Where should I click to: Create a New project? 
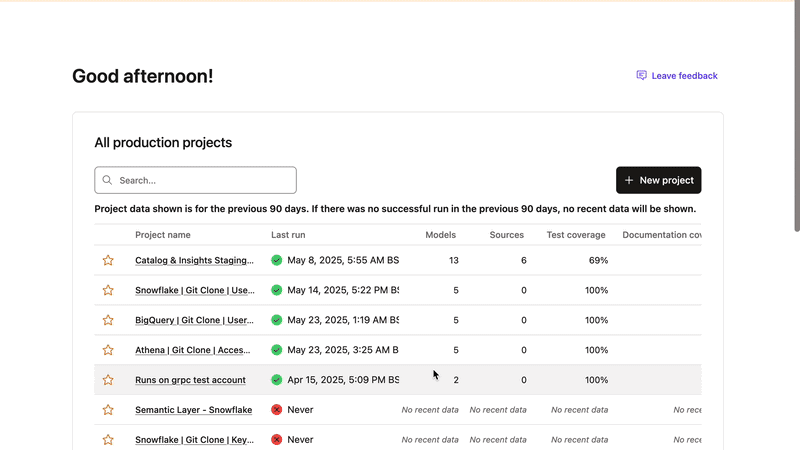click(658, 180)
